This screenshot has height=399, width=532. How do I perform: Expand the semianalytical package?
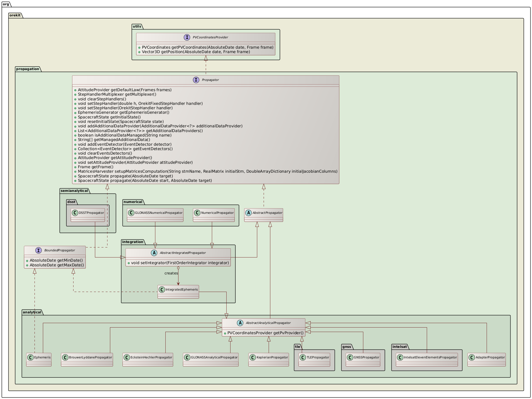74,191
